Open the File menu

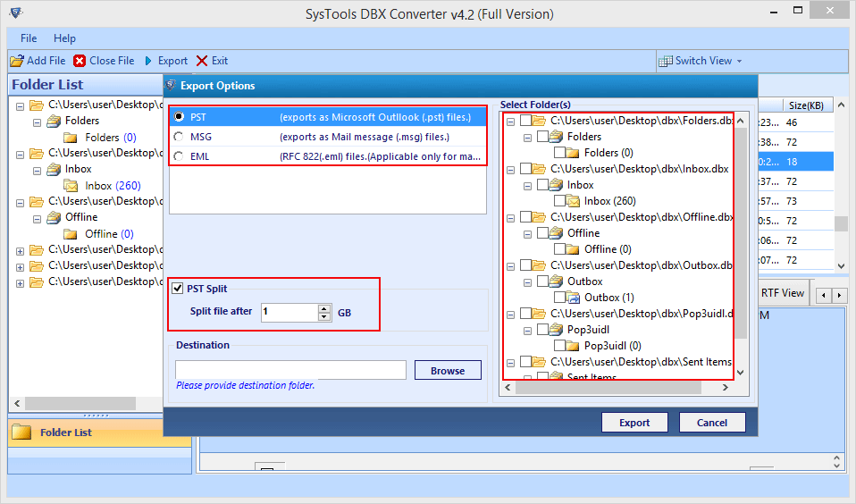tap(29, 38)
